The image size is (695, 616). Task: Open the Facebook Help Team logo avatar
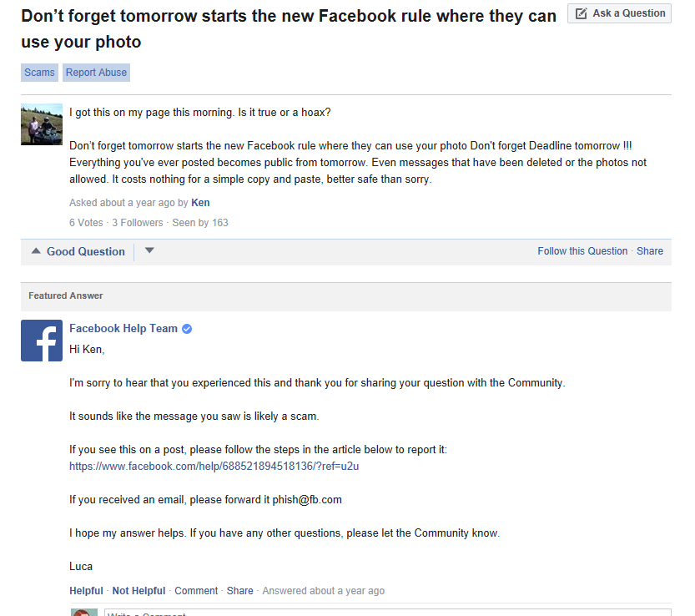coord(42,341)
